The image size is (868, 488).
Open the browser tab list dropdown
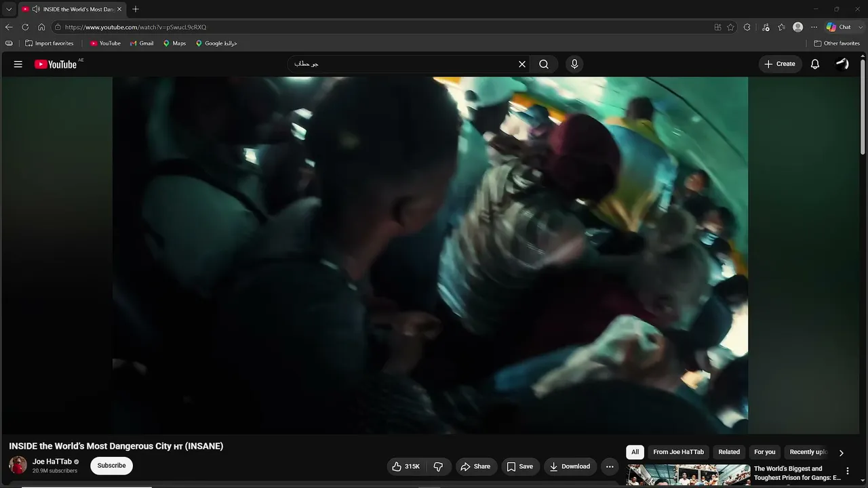tap(9, 9)
